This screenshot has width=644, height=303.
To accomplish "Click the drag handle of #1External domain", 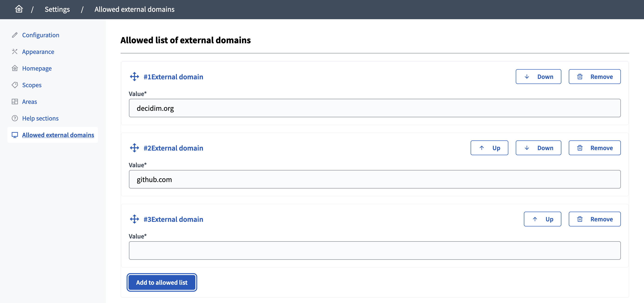I will pos(135,77).
